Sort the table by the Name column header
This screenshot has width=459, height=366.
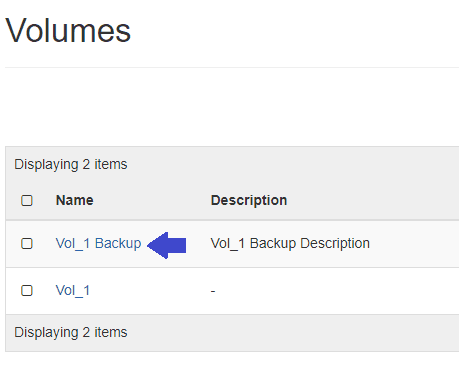75,200
